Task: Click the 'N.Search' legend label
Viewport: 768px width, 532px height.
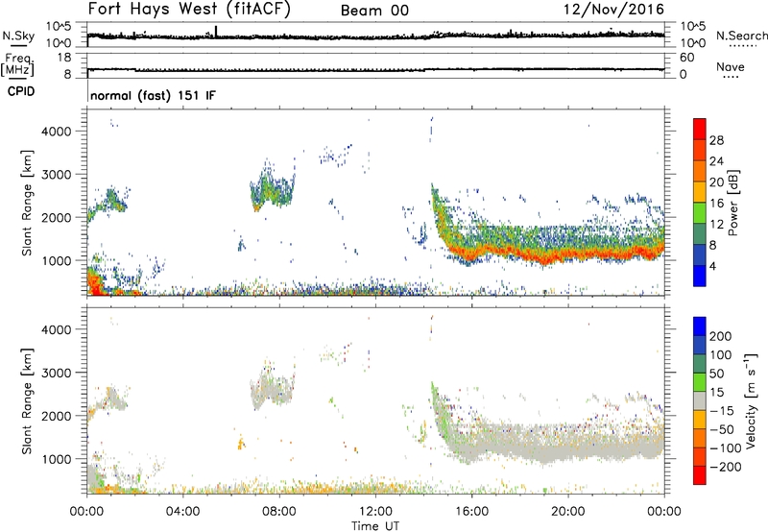Action: tap(742, 36)
